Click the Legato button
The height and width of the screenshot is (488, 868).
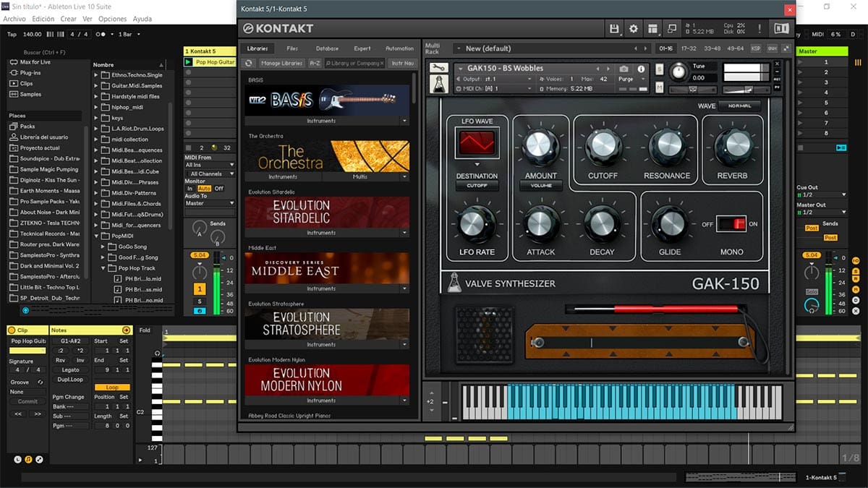pos(70,369)
